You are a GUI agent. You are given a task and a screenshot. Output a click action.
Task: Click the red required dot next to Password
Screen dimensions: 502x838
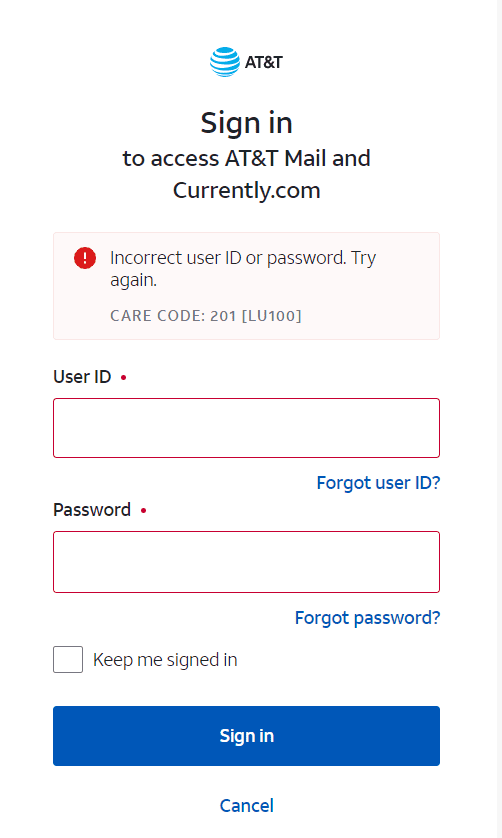(143, 511)
